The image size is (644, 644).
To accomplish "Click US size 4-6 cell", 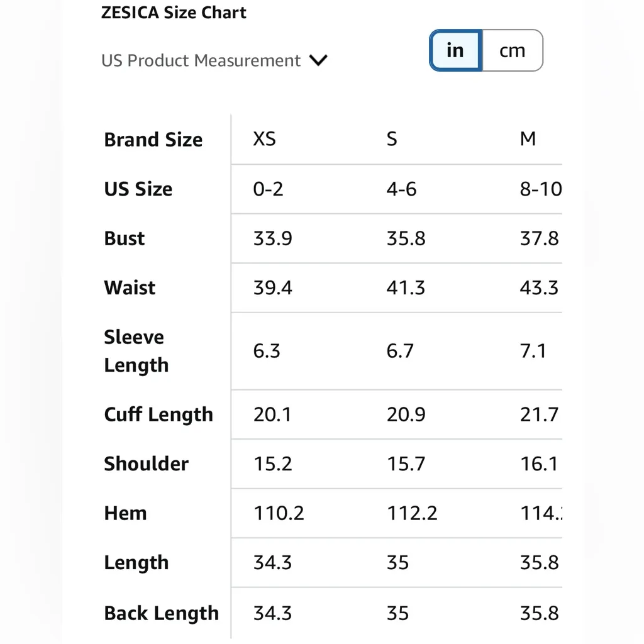I will [x=402, y=189].
